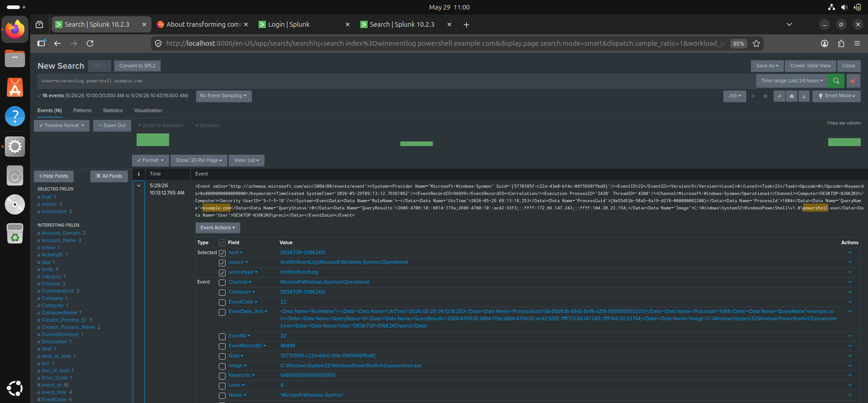
Task: Switch to the Statistics tab
Action: point(113,110)
